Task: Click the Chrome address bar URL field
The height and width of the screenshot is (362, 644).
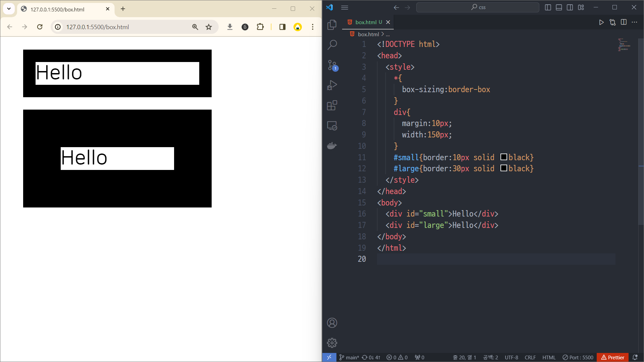Action: point(124,27)
